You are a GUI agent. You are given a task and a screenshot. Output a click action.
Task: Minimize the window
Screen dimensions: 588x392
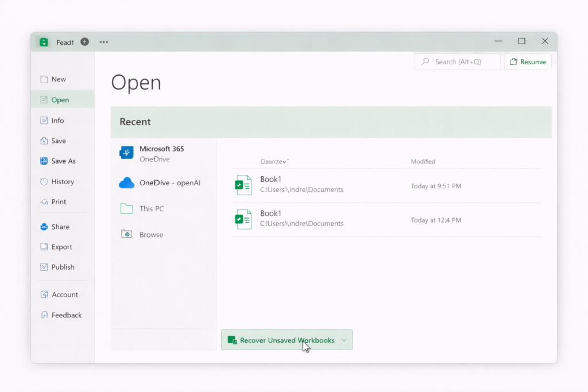tap(498, 41)
